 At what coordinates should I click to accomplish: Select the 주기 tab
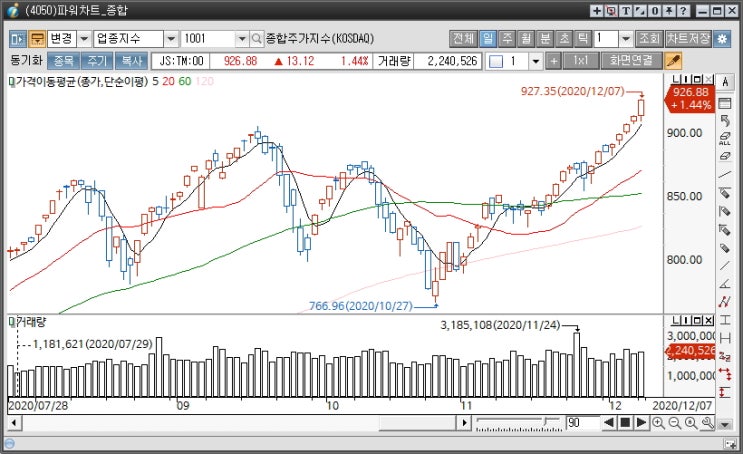click(x=97, y=61)
